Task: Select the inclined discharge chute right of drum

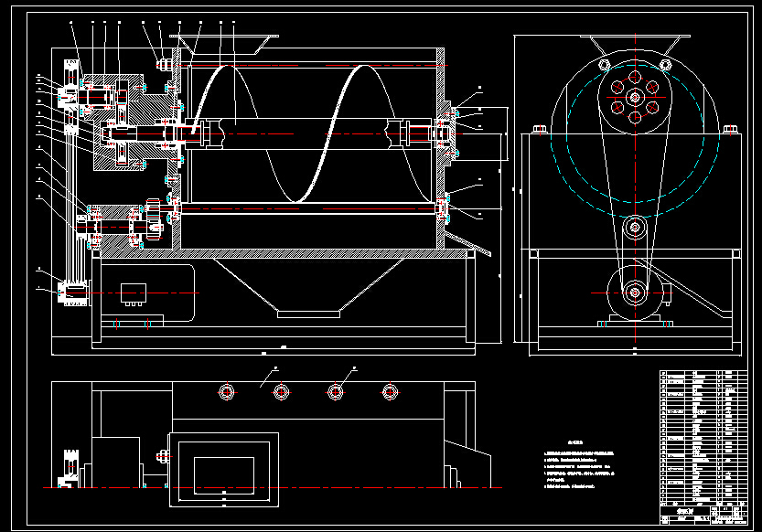Action: point(468,244)
